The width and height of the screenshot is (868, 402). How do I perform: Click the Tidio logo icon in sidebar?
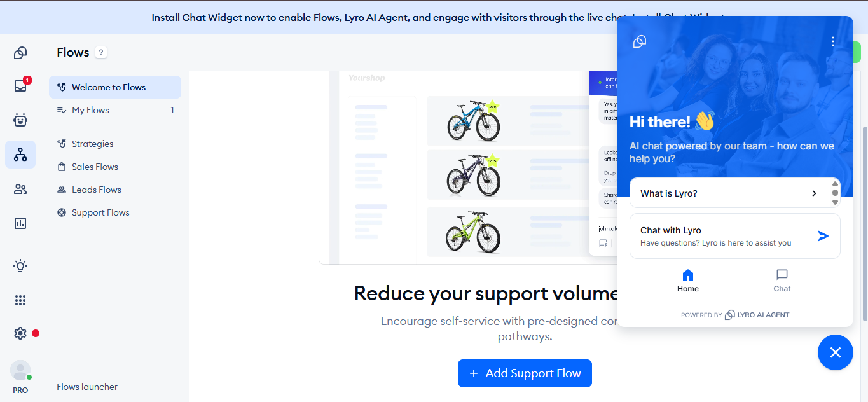tap(20, 53)
